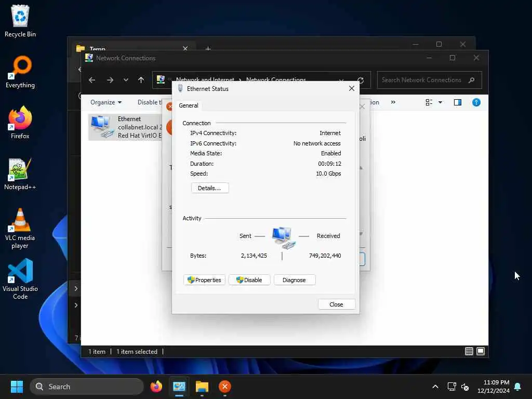Launch VLC media player shortcut

[x=20, y=229]
